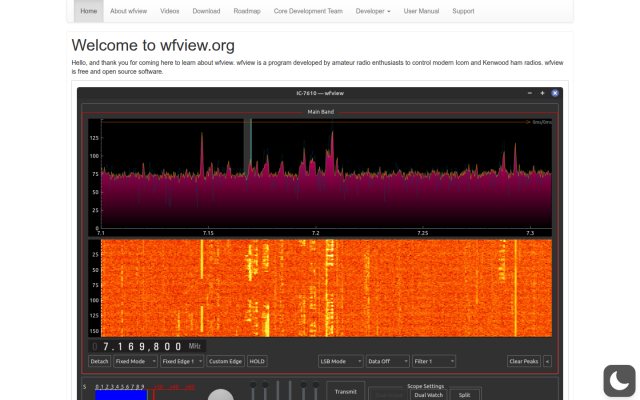Toggle Dual Watch in Scope Settings
This screenshot has height=400, width=640.
pos(428,395)
